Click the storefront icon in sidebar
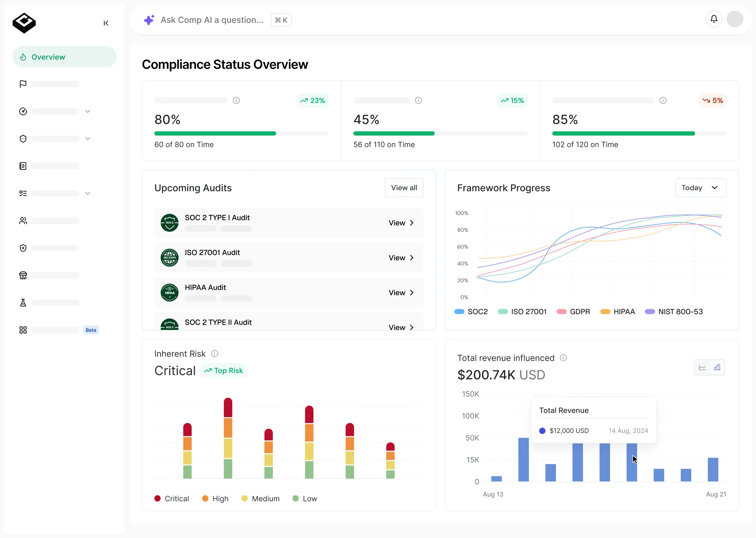The image size is (756, 538). [x=23, y=275]
